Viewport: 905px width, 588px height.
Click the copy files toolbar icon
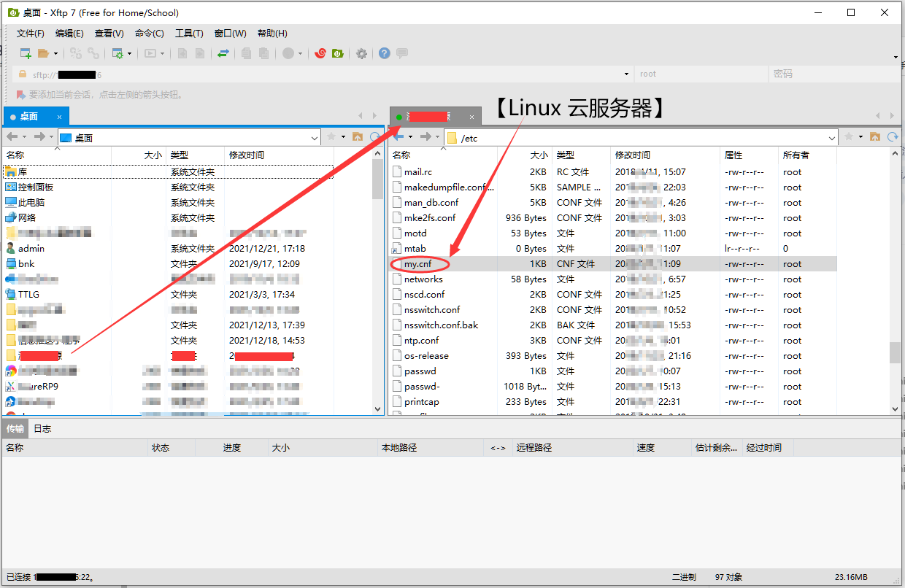[246, 53]
